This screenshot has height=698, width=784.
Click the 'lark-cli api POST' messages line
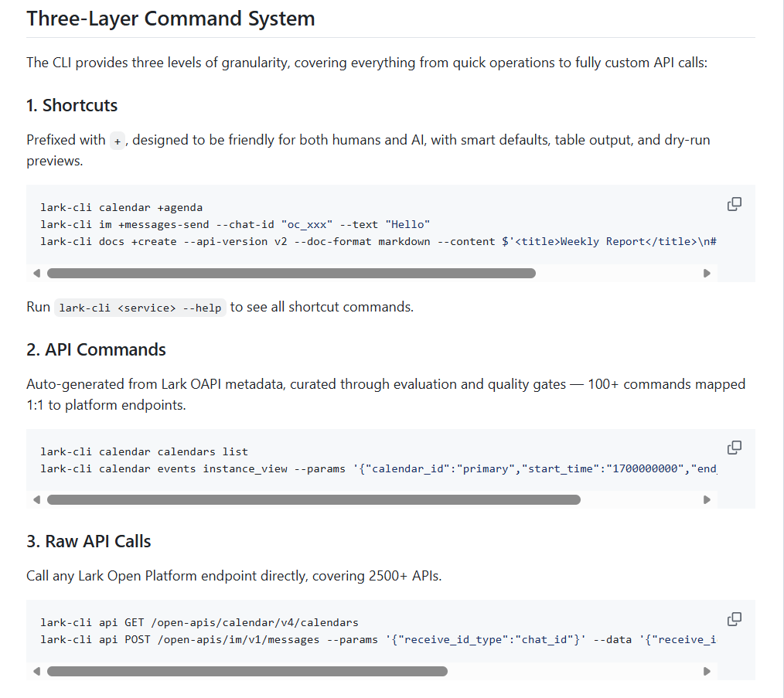379,639
